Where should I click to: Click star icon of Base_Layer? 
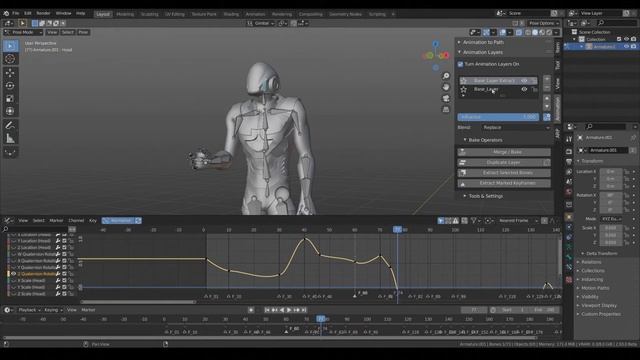coord(463,89)
